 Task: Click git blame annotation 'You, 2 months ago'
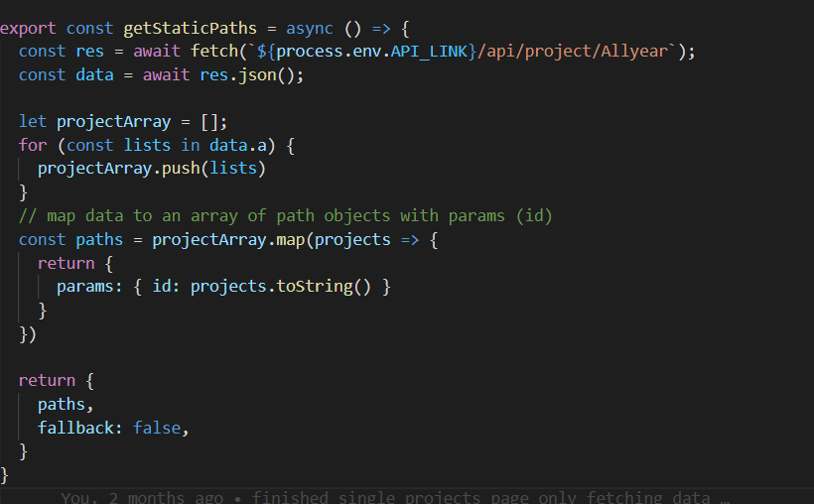[x=142, y=497]
